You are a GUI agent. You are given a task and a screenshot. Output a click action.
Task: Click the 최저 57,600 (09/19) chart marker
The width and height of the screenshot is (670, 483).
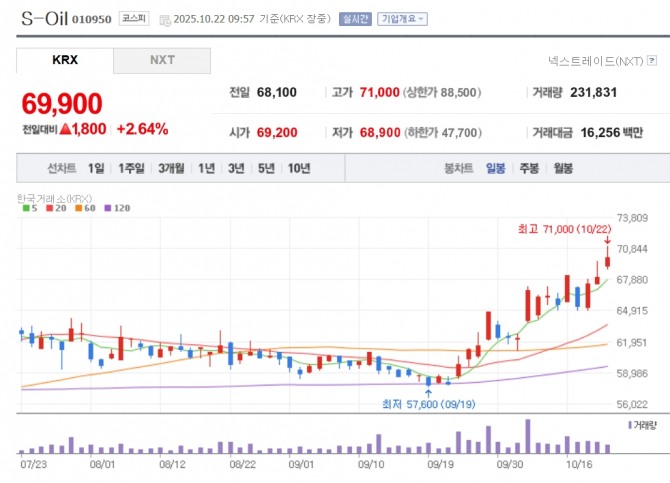tap(429, 404)
